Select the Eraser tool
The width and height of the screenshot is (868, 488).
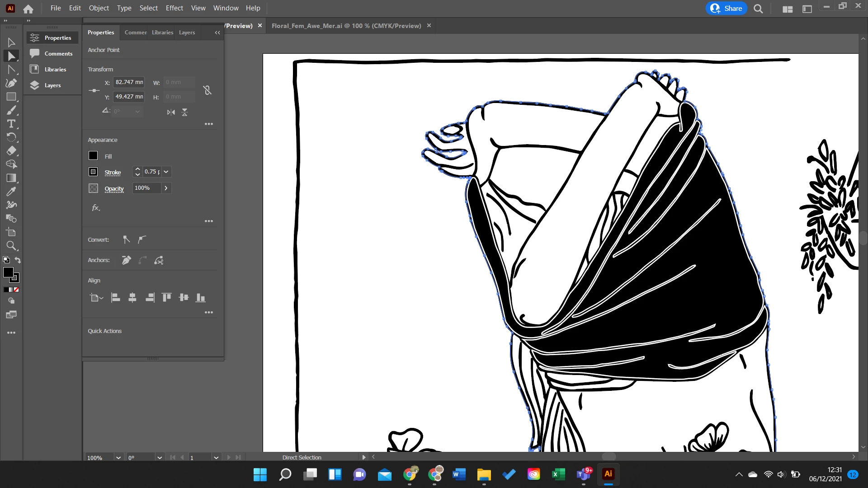tap(11, 151)
